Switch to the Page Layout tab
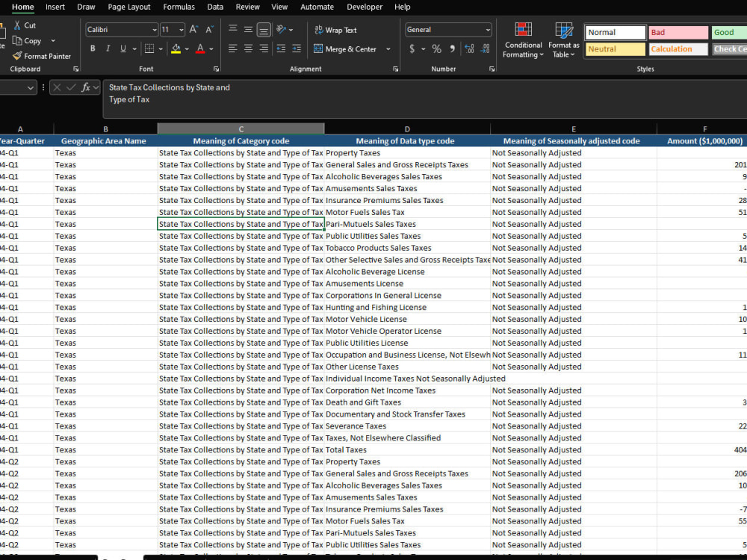This screenshot has height=560, width=747. [128, 7]
